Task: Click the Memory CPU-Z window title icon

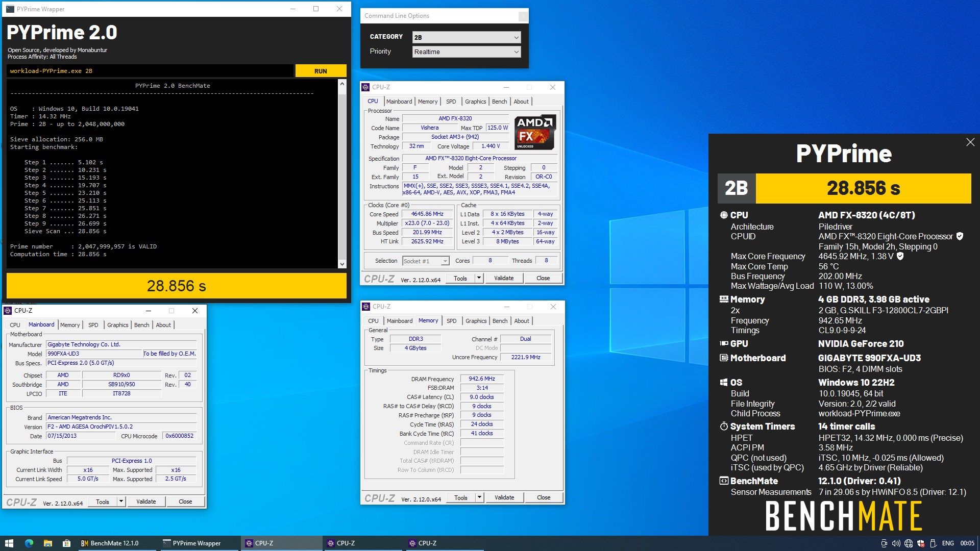Action: [366, 307]
